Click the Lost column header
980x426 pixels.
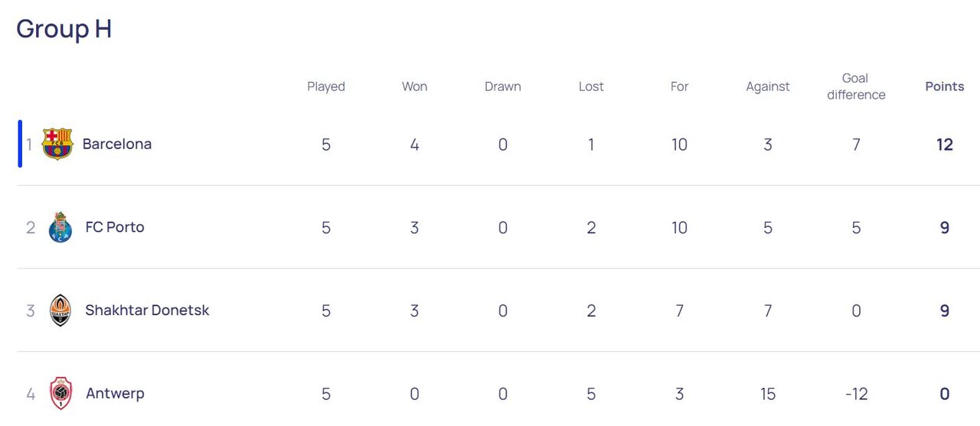pos(591,86)
